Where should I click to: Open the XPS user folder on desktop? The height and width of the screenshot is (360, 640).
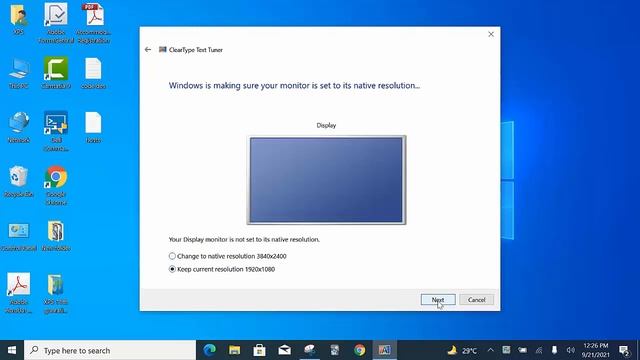tap(18, 19)
